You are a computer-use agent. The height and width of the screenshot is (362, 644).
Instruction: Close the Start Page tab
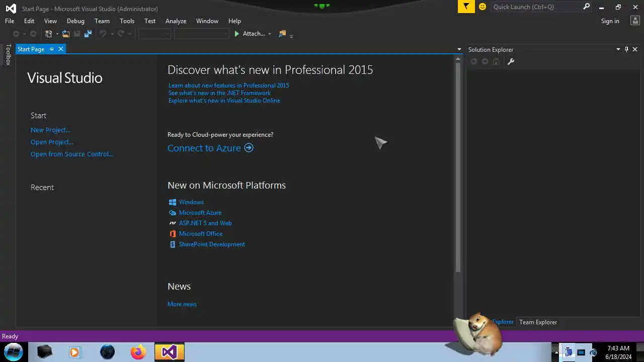tap(60, 49)
